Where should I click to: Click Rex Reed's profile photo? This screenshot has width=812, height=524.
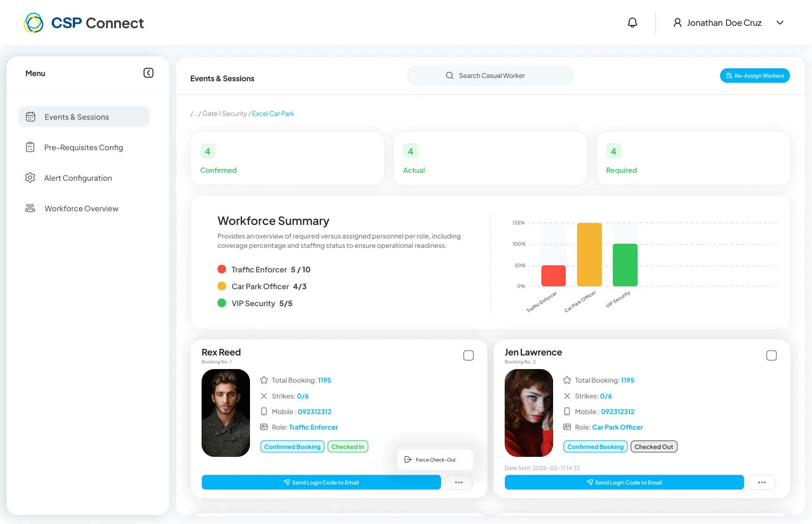226,413
